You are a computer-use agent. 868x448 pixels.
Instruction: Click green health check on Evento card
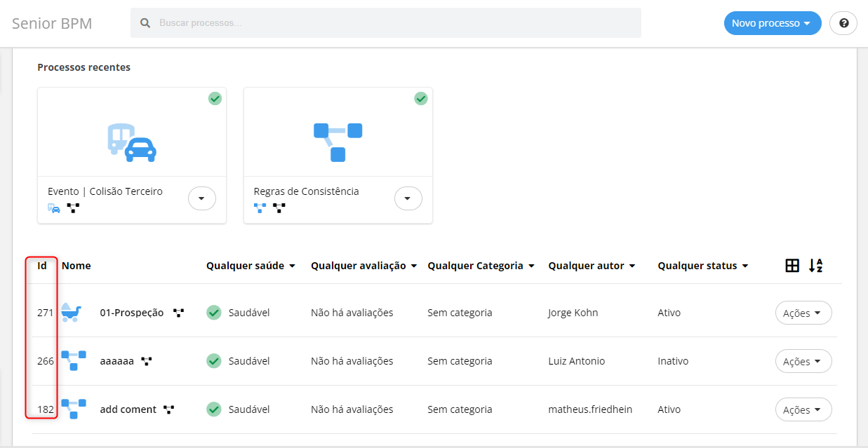point(215,99)
